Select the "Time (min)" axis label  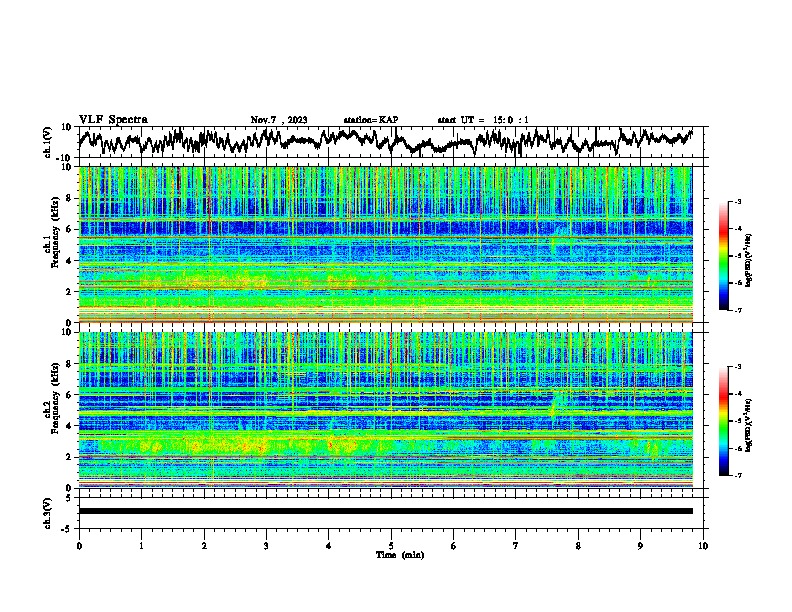[x=400, y=555]
